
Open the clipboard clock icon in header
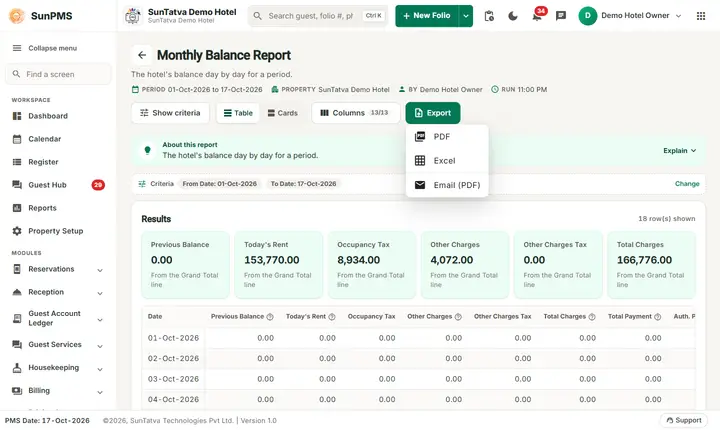[x=489, y=16]
